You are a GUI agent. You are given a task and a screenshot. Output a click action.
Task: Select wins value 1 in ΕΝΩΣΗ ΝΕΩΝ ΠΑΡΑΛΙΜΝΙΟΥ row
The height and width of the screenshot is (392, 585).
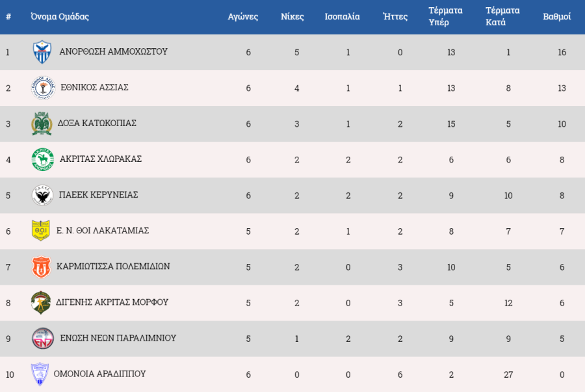[296, 339]
